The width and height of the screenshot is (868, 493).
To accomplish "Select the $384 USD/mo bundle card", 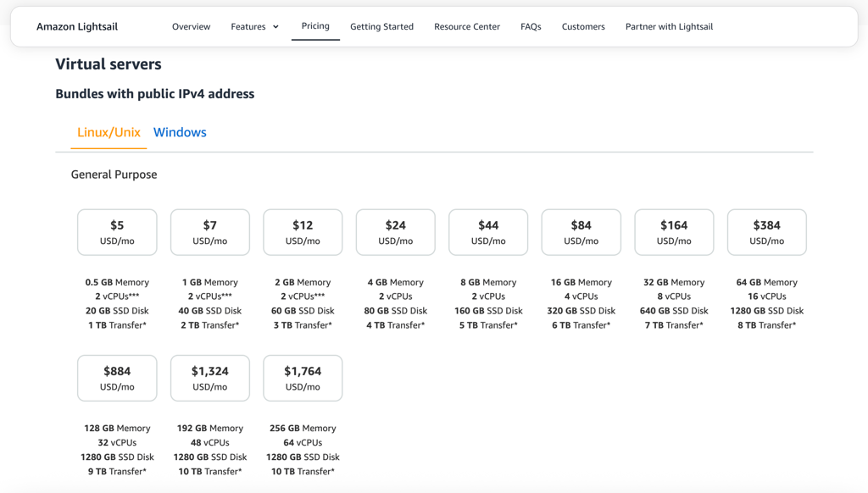I will [766, 232].
